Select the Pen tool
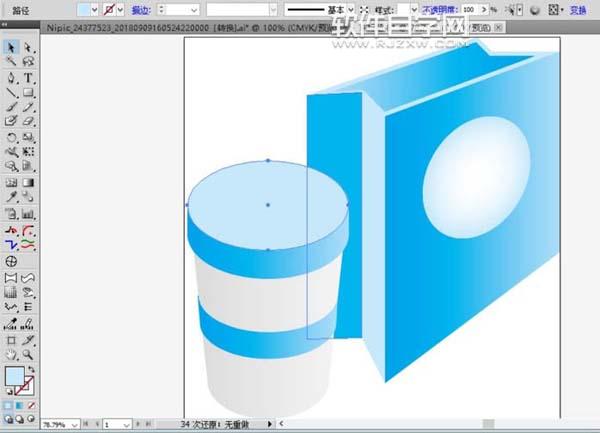 coord(11,77)
